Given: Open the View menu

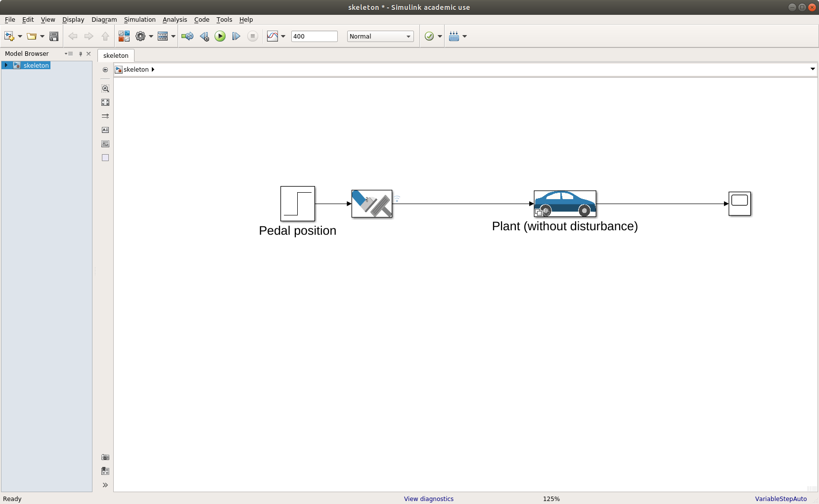Looking at the screenshot, I should pos(48,20).
